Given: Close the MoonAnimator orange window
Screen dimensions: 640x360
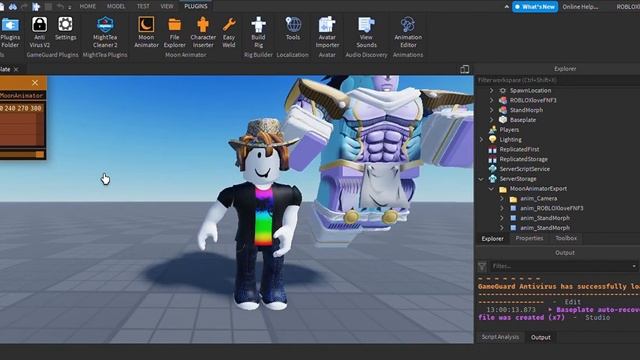Looking at the screenshot, I should (35, 83).
